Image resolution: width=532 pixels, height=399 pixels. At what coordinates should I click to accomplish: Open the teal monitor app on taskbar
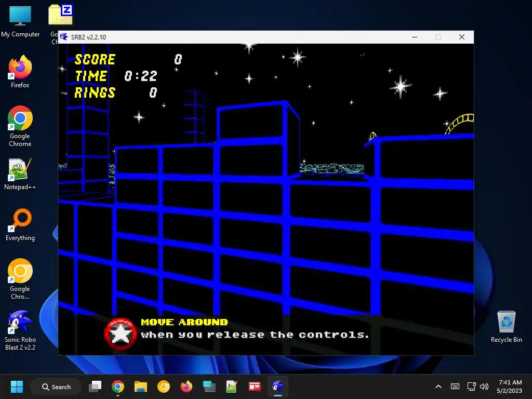coord(209,387)
